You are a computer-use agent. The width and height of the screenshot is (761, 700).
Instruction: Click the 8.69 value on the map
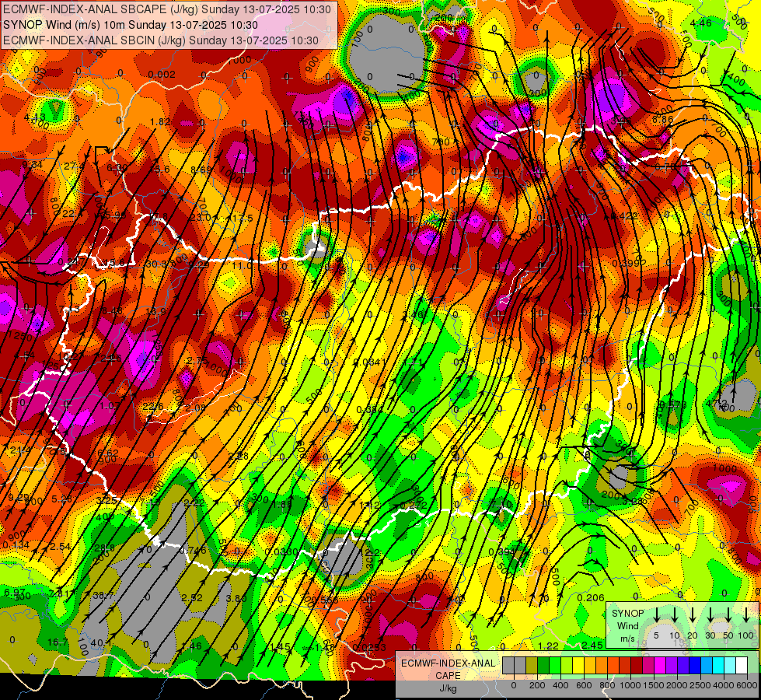click(x=201, y=170)
